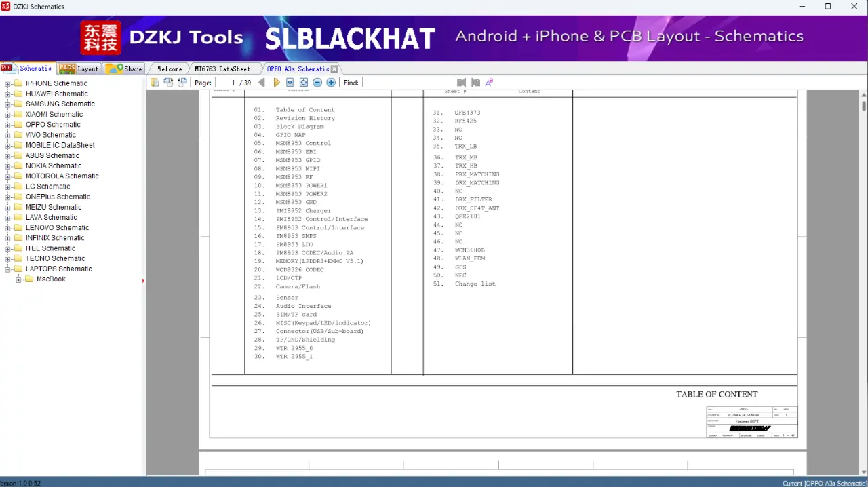Click 'MSM8953 Control' contents entry
This screenshot has height=487, width=868.
[x=303, y=143]
